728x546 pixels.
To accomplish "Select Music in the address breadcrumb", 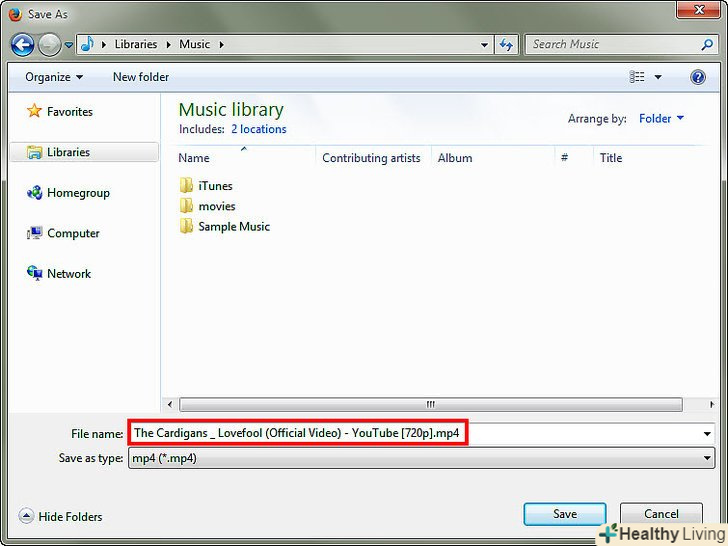I will [195, 44].
